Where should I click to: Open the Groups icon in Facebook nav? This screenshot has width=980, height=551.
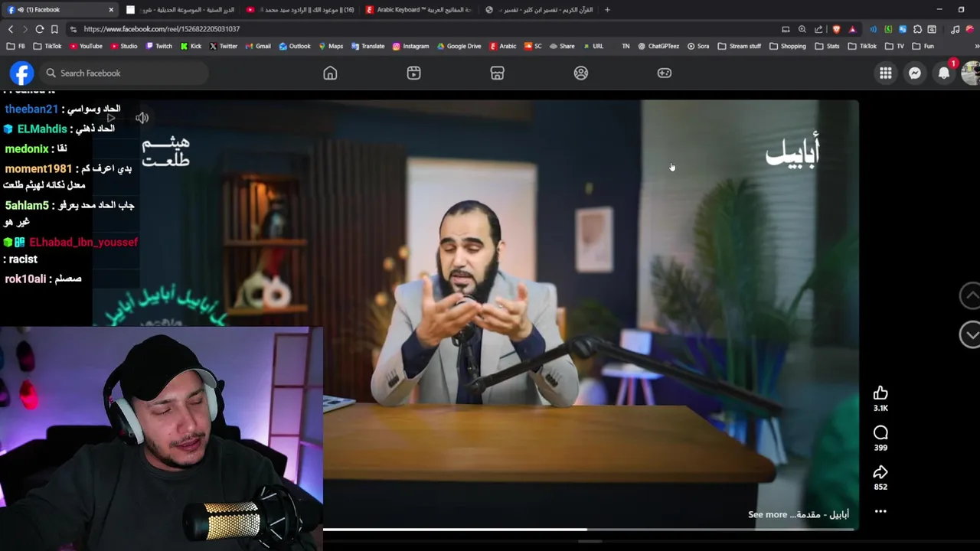pos(581,73)
